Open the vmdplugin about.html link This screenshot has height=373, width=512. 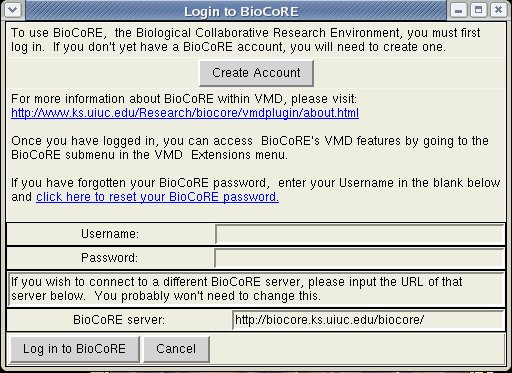[x=185, y=113]
